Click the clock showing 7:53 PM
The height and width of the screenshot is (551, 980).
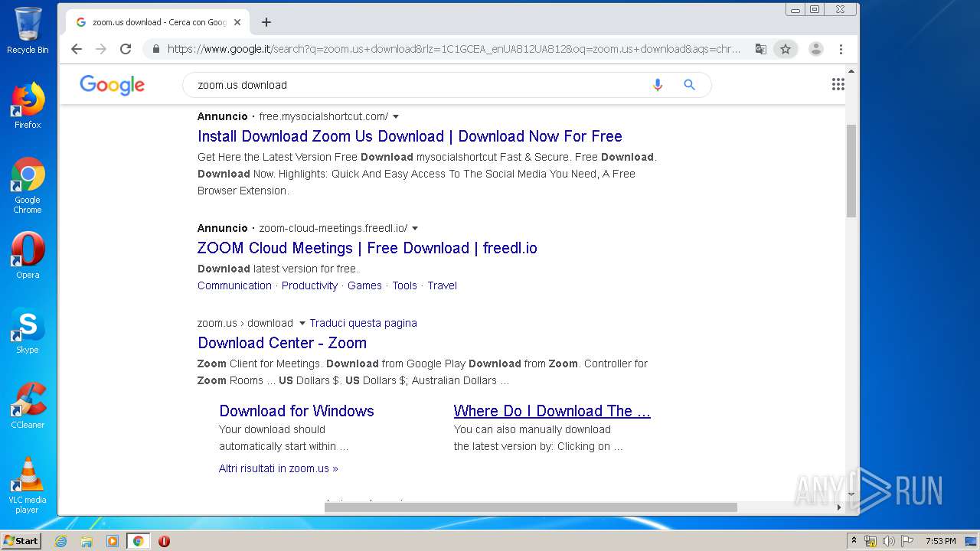(x=940, y=541)
